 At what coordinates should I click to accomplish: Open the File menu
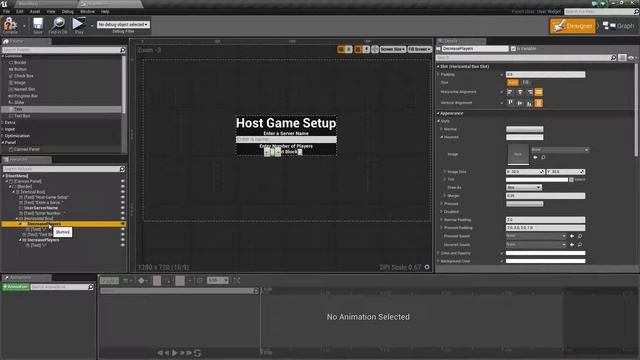(7, 11)
